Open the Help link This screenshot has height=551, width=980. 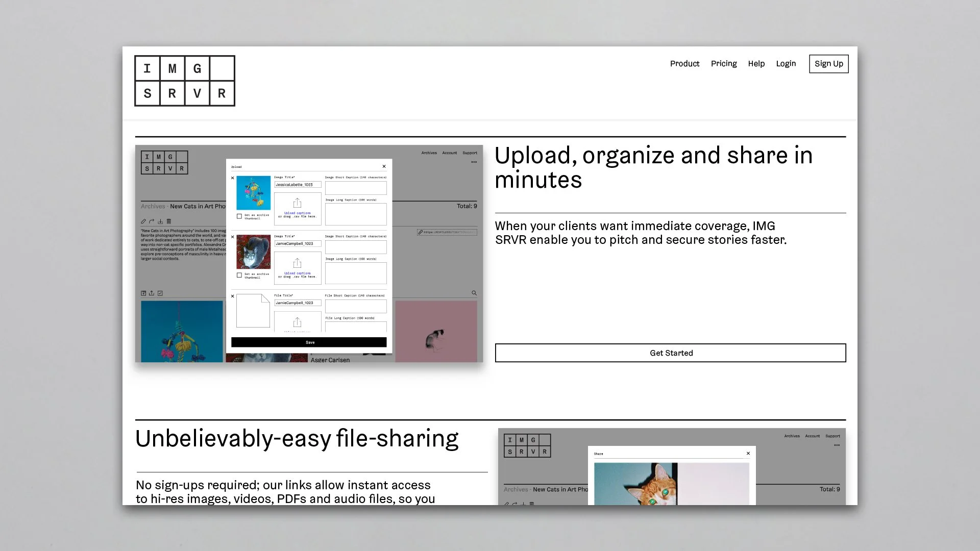756,64
